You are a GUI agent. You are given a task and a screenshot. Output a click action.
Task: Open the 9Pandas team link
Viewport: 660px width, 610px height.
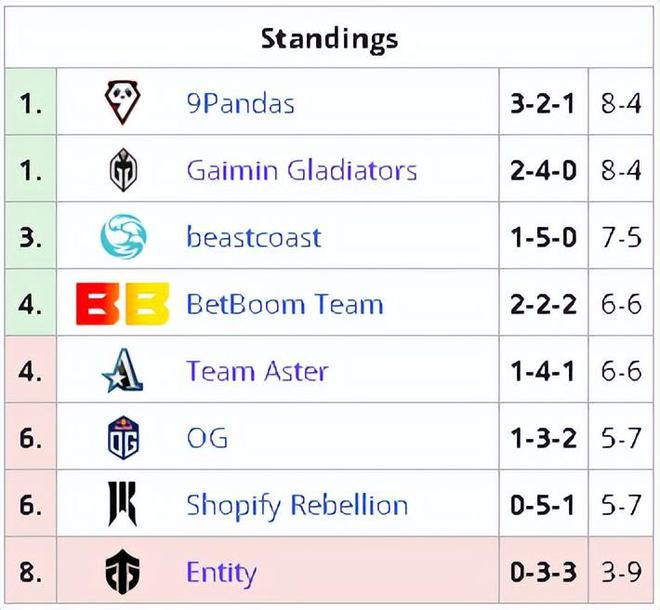click(240, 104)
